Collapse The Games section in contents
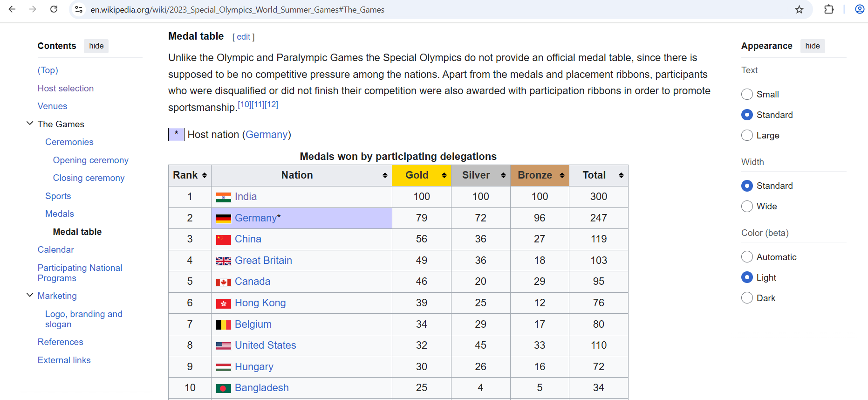Image resolution: width=868 pixels, height=400 pixels. pos(30,124)
